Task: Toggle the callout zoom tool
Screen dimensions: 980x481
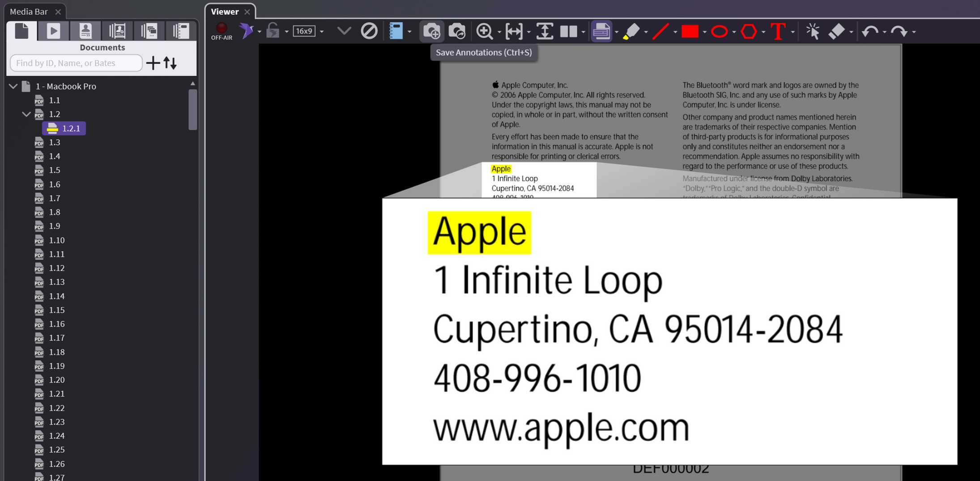Action: click(x=601, y=31)
